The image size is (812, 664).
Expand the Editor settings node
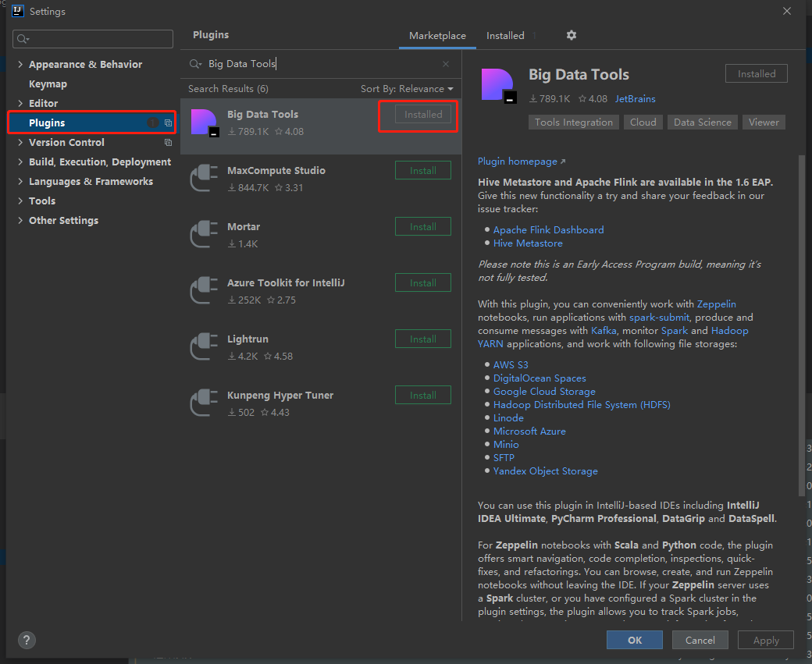(20, 103)
